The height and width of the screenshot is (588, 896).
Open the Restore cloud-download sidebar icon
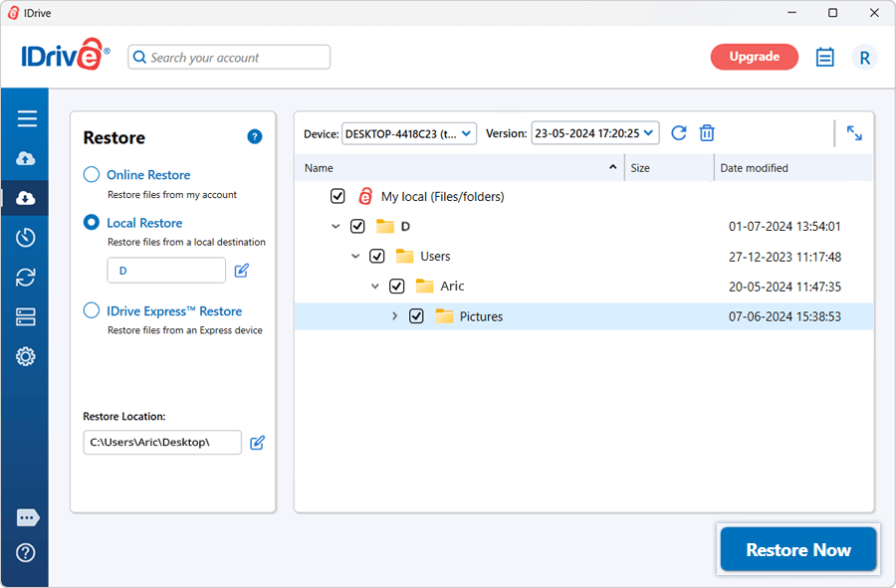coord(25,198)
